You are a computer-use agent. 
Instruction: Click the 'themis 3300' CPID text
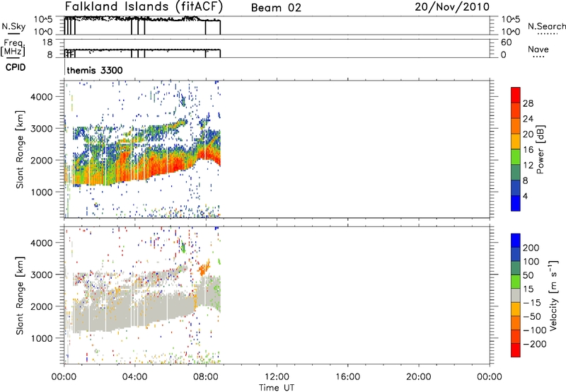95,70
